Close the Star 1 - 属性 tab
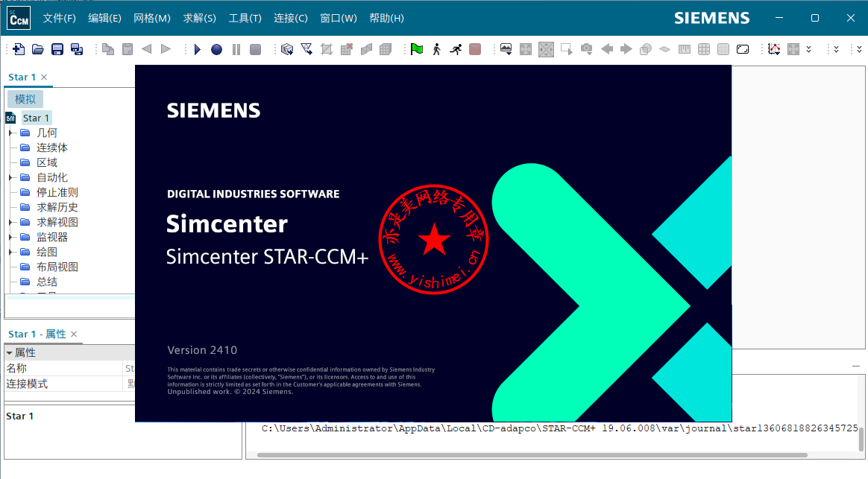Screen dimensions: 868x479 point(74,334)
